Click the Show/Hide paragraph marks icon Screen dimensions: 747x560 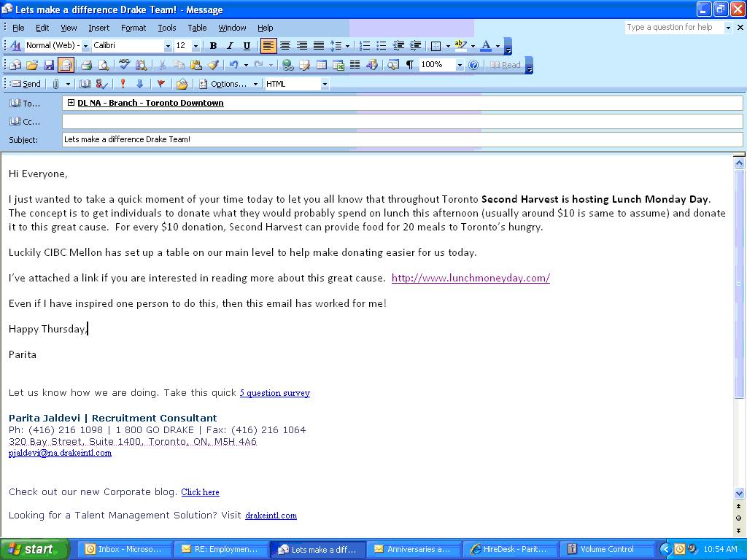pos(410,65)
